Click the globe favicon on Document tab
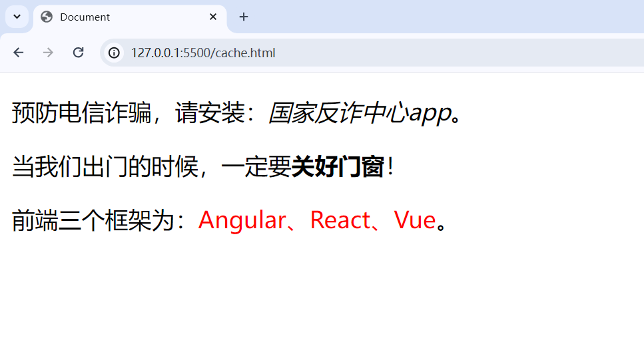 47,17
